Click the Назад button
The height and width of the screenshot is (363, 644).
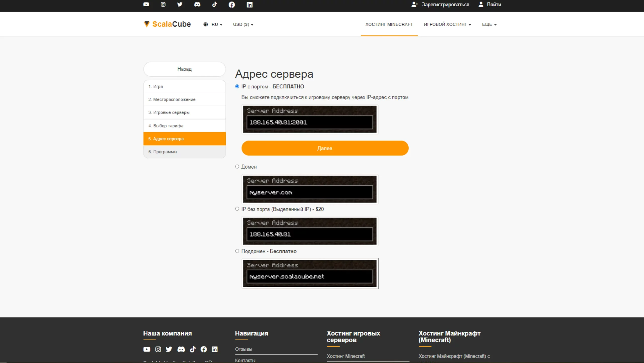click(184, 69)
